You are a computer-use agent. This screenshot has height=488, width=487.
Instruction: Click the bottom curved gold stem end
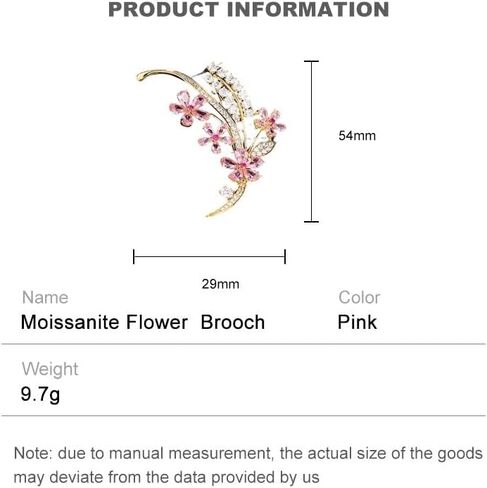coord(215,212)
